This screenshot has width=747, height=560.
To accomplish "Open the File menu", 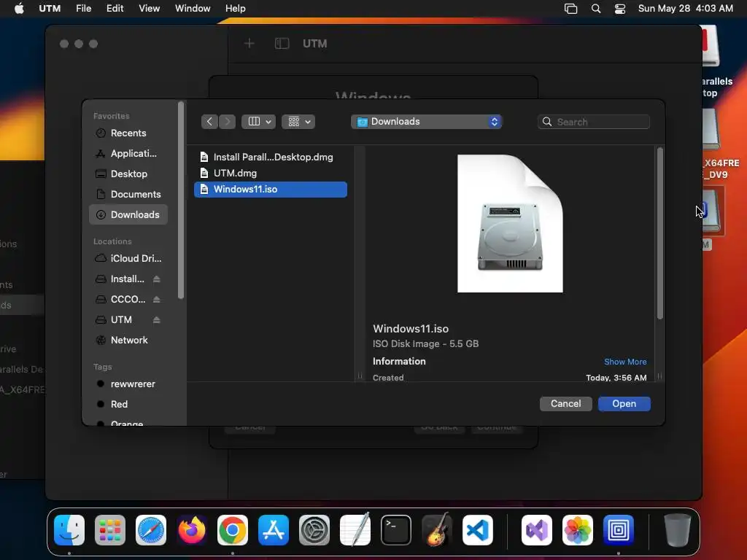I will click(x=83, y=9).
